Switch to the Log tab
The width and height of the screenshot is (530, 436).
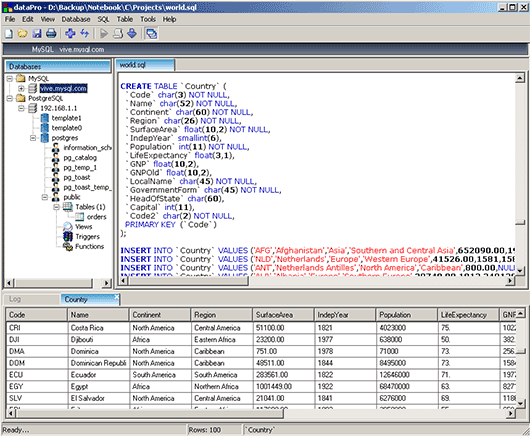tap(32, 299)
